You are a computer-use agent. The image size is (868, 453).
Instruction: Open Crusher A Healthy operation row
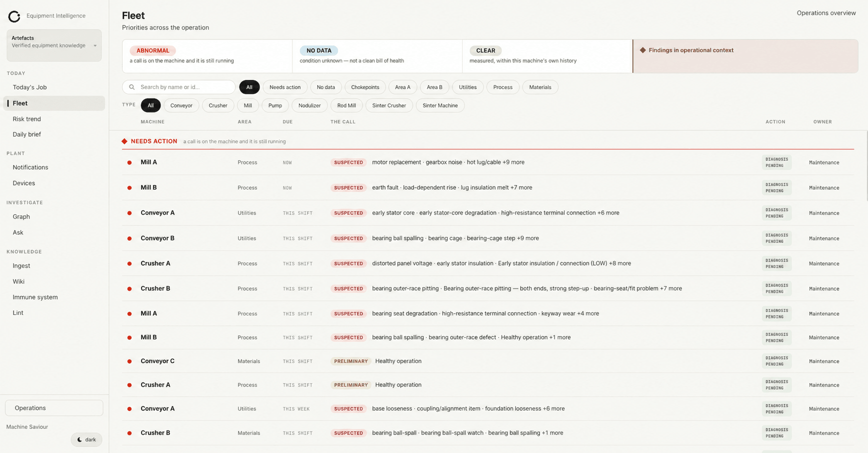point(488,385)
